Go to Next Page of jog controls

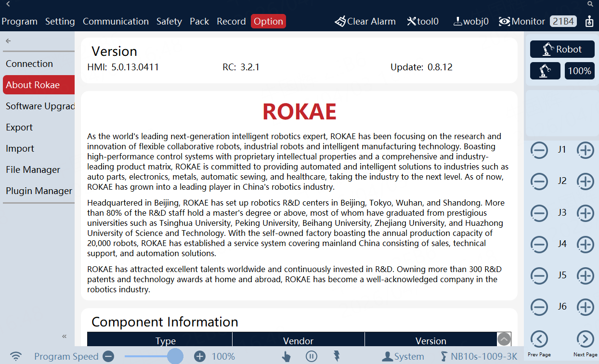coord(585,339)
